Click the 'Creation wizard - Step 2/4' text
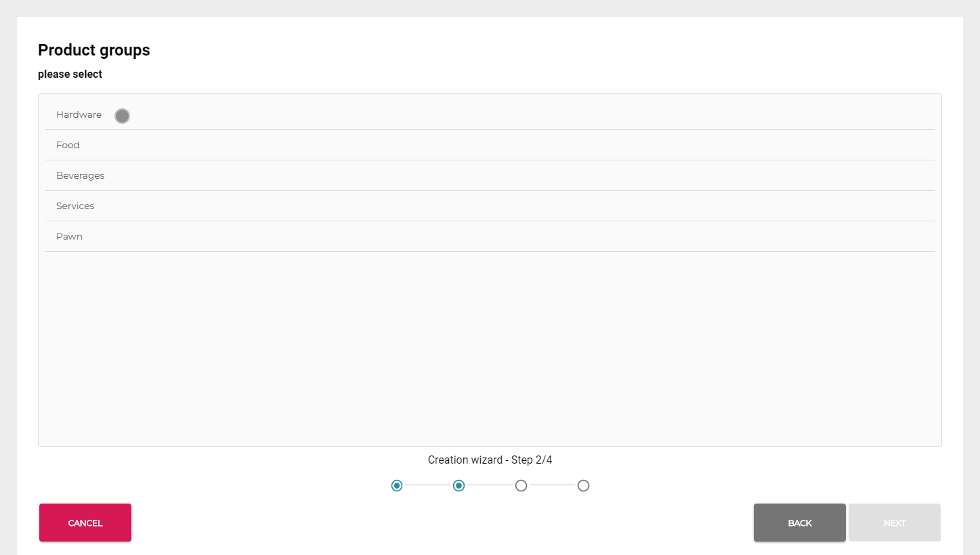This screenshot has height=555, width=980. tap(490, 460)
